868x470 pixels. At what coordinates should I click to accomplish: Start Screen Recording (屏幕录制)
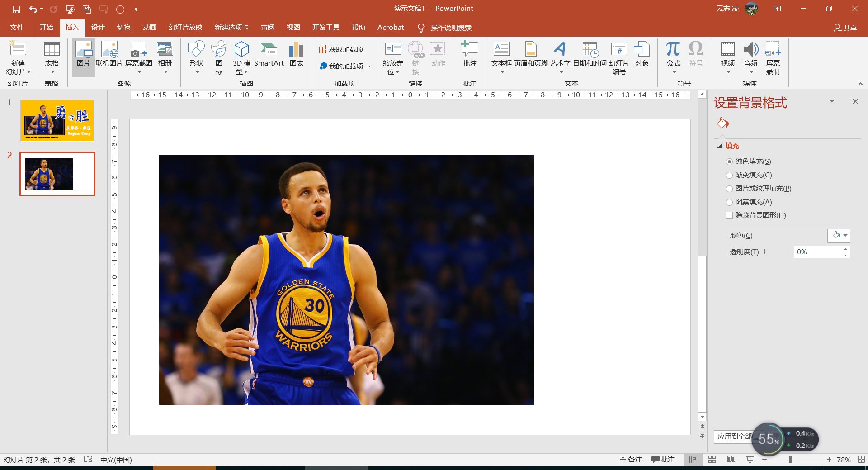[x=773, y=58]
